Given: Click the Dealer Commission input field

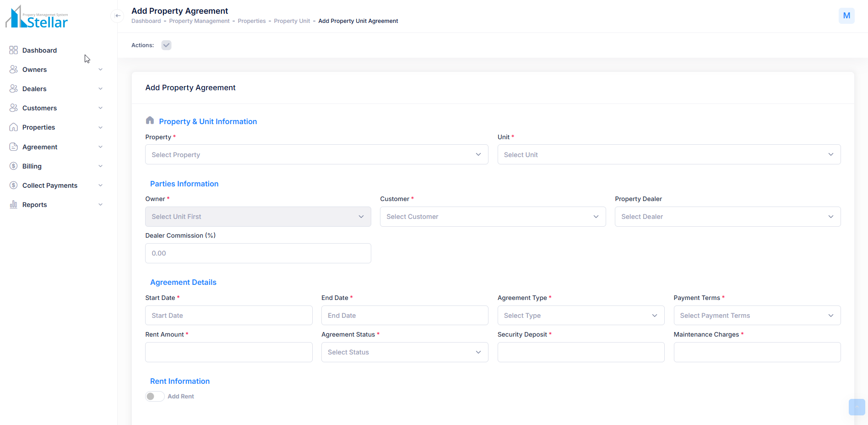Looking at the screenshot, I should point(258,253).
